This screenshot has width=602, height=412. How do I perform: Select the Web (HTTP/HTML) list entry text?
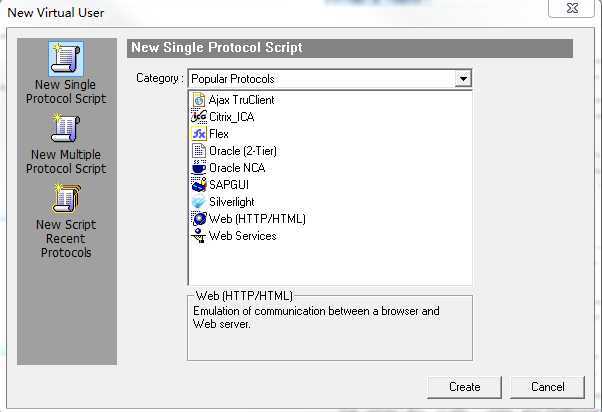[x=257, y=219]
